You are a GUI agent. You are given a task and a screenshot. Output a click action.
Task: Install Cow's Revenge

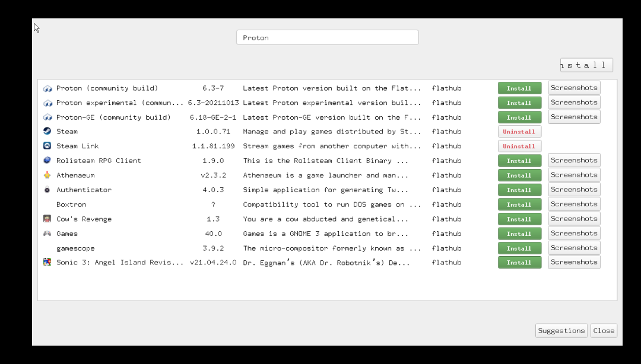pos(519,219)
